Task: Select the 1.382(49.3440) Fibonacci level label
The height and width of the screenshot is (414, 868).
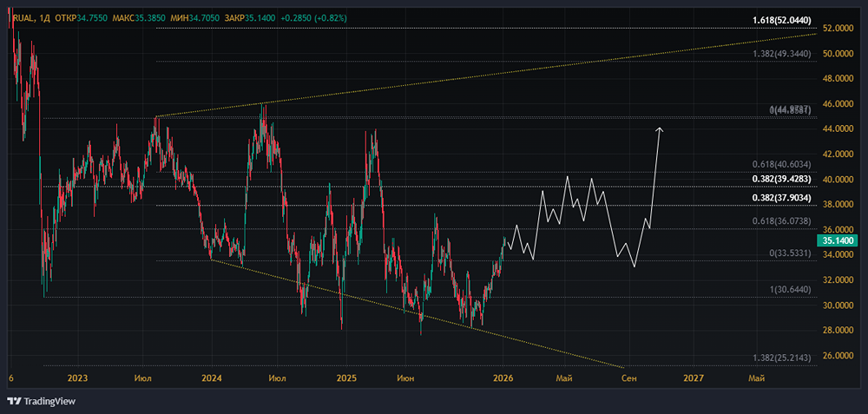Action: click(781, 53)
